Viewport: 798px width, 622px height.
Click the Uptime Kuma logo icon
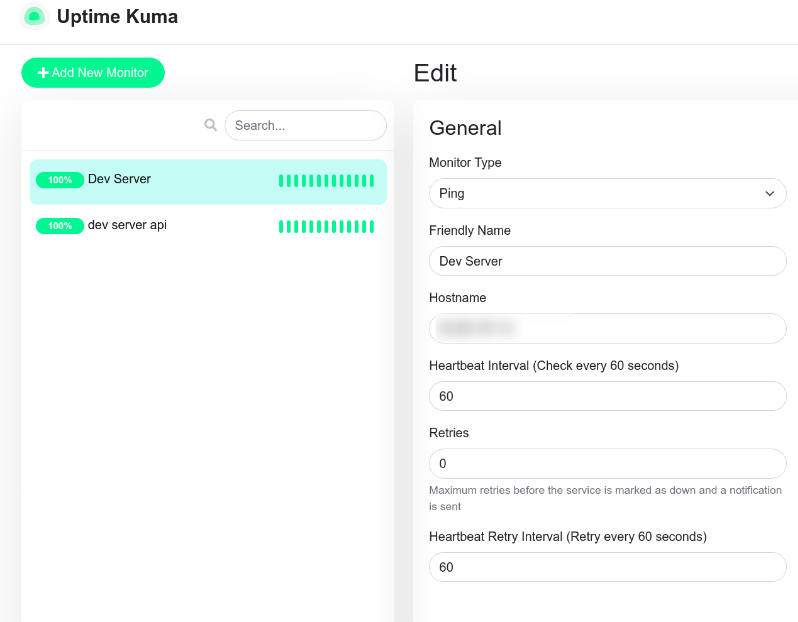coord(35,17)
